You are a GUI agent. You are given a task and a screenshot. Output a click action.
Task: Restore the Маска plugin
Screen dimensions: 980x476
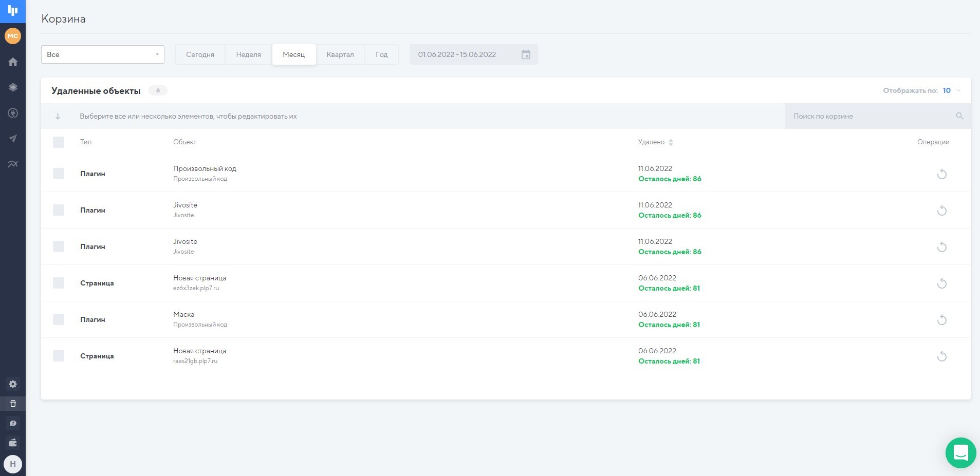[941, 320]
